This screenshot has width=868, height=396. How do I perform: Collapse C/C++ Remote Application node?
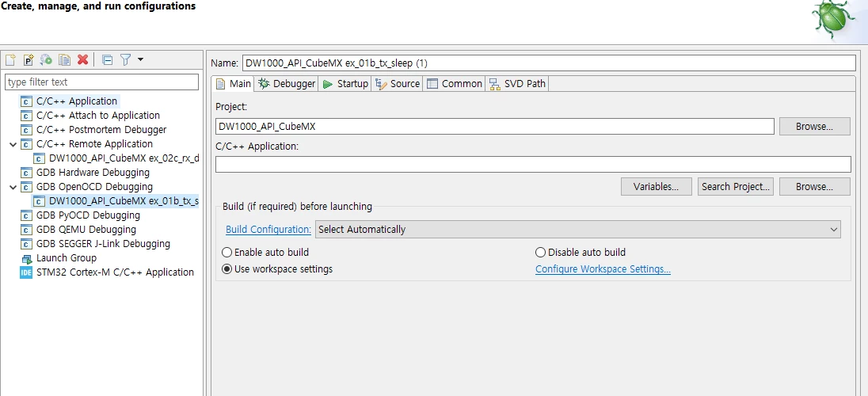[13, 144]
